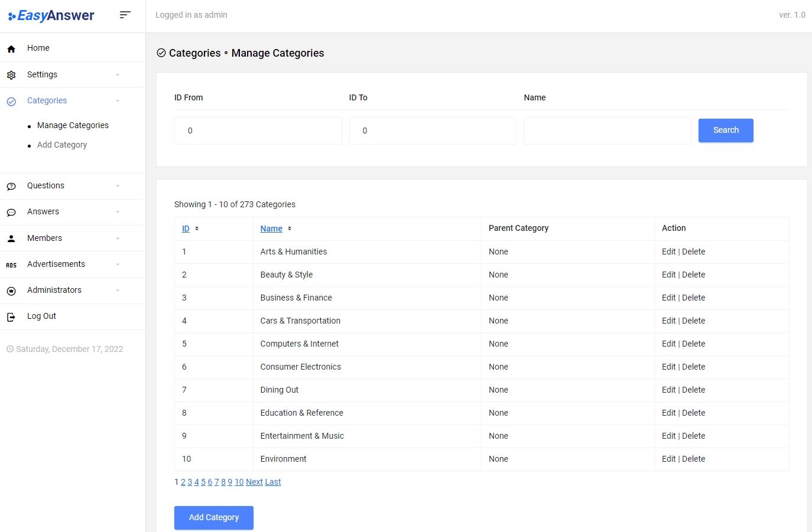Go to the Last page link
This screenshot has width=812, height=532.
click(x=273, y=482)
